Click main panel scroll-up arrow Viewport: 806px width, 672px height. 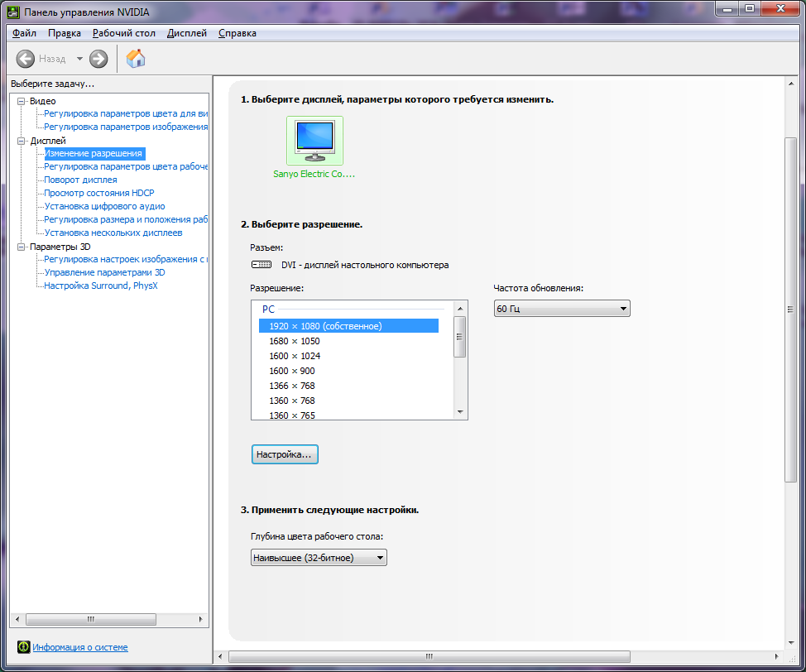click(x=791, y=84)
